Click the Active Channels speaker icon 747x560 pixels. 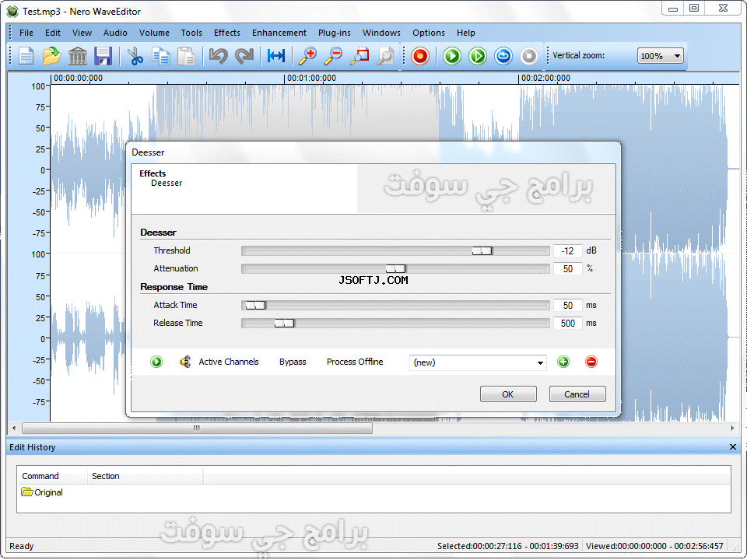coord(185,362)
